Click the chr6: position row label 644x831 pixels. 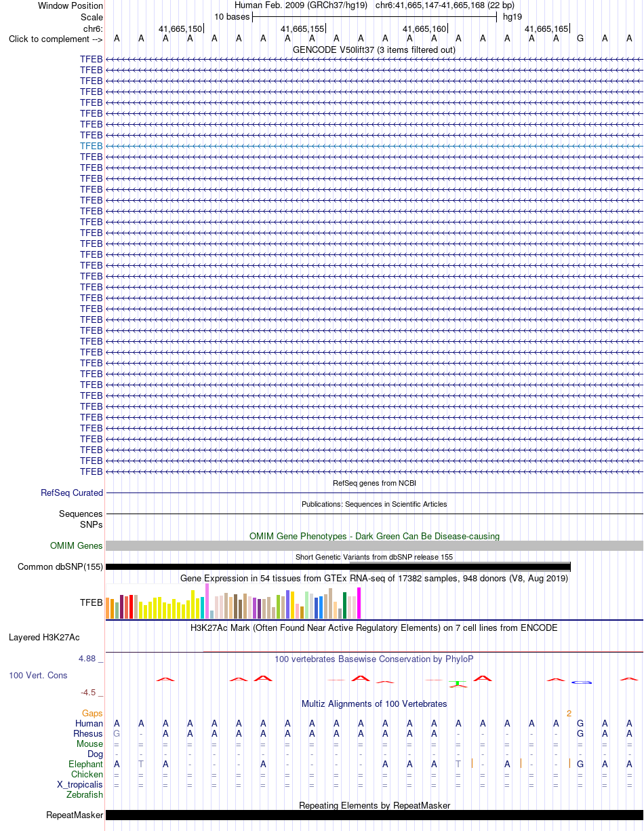(x=93, y=28)
